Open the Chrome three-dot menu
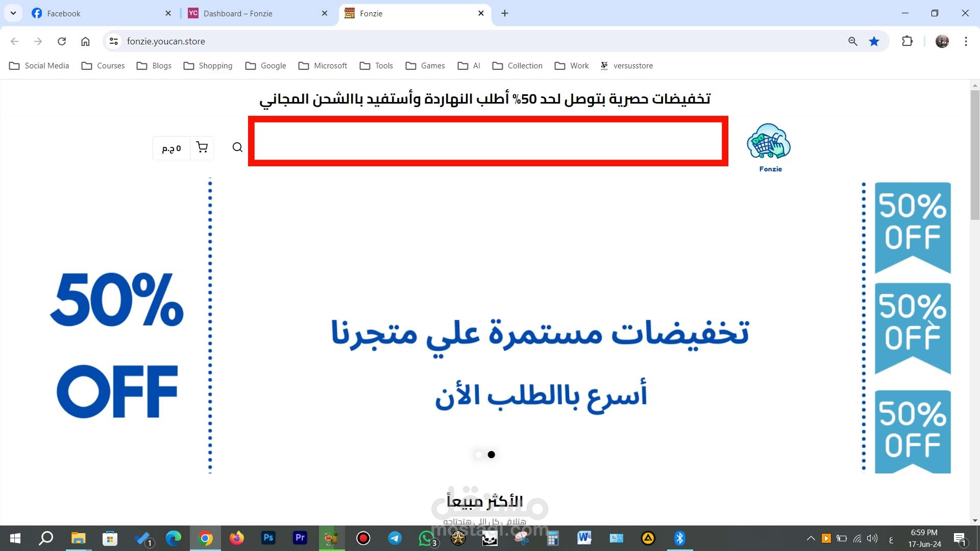Image resolution: width=980 pixels, height=551 pixels. point(966,41)
